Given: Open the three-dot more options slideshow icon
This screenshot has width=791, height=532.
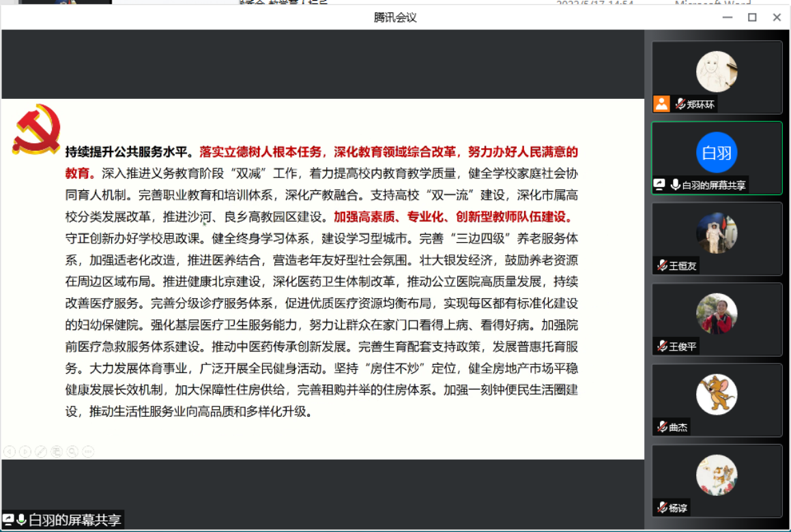Looking at the screenshot, I should tap(88, 451).
